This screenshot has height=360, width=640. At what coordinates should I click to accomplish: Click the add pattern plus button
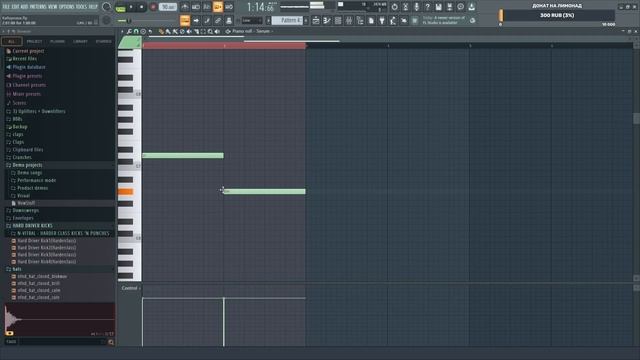pos(306,20)
